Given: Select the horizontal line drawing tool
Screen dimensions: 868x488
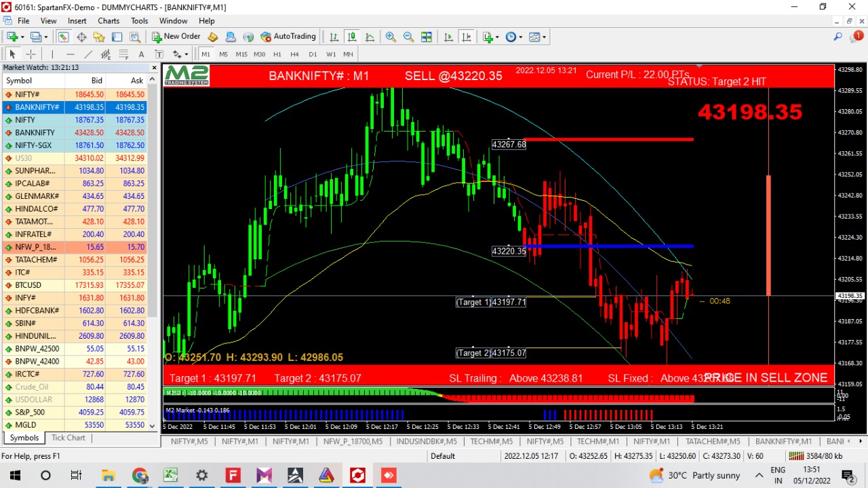Looking at the screenshot, I should click(x=71, y=54).
